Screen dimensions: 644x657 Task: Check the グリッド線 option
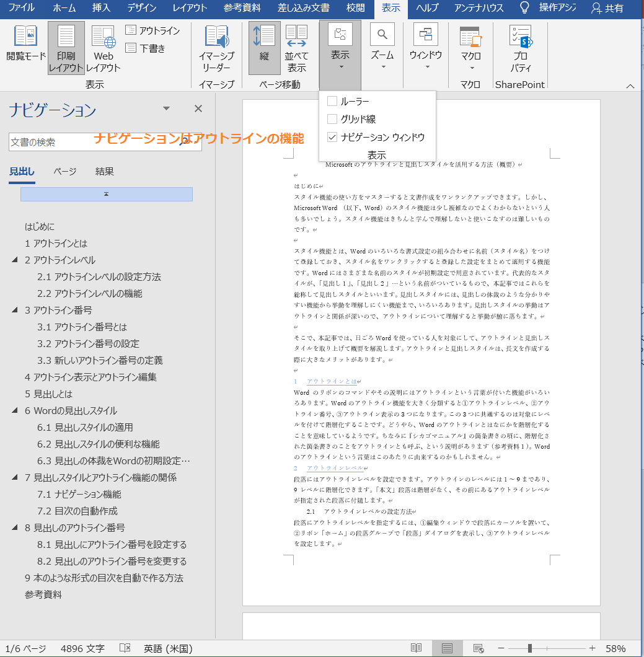pyautogui.click(x=332, y=119)
